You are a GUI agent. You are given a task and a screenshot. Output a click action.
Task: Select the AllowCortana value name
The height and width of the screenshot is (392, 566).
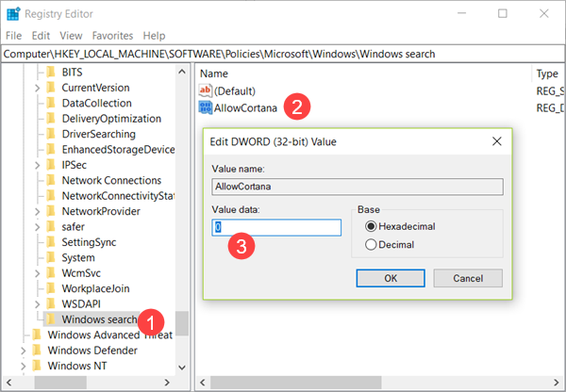[x=245, y=107]
